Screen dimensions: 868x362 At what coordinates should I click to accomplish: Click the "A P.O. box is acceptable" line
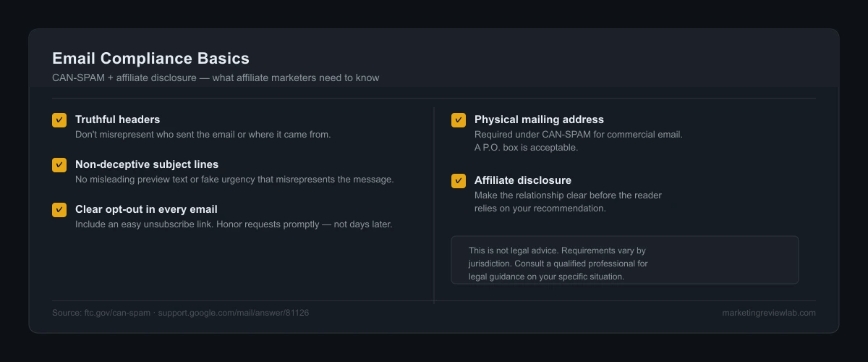point(526,148)
